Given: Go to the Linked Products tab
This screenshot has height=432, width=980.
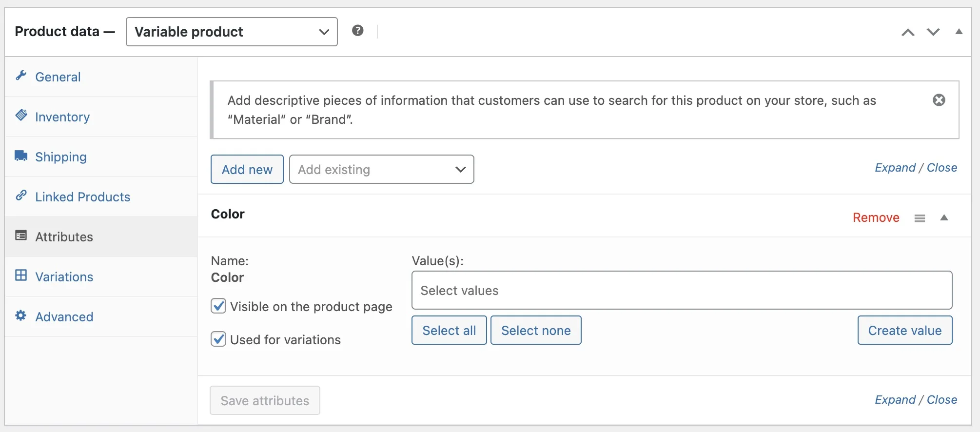Looking at the screenshot, I should (101, 197).
